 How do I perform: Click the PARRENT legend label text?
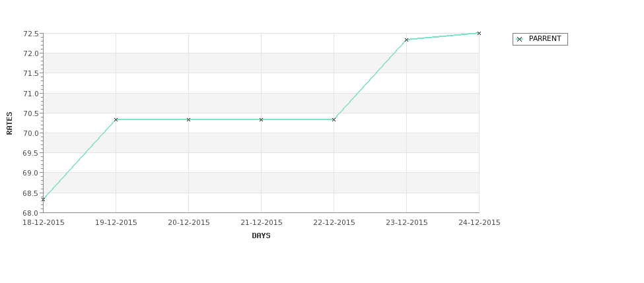point(545,38)
